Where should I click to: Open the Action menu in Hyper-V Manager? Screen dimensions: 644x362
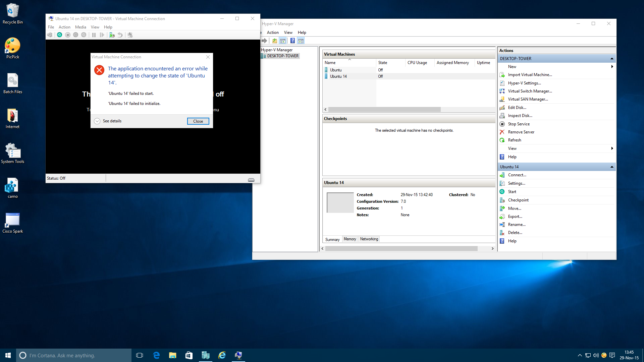tap(273, 33)
